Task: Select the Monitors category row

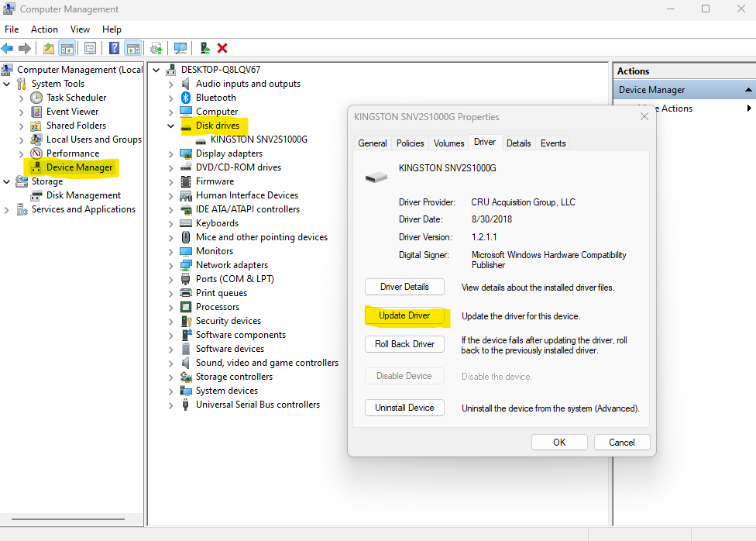Action: 215,251
